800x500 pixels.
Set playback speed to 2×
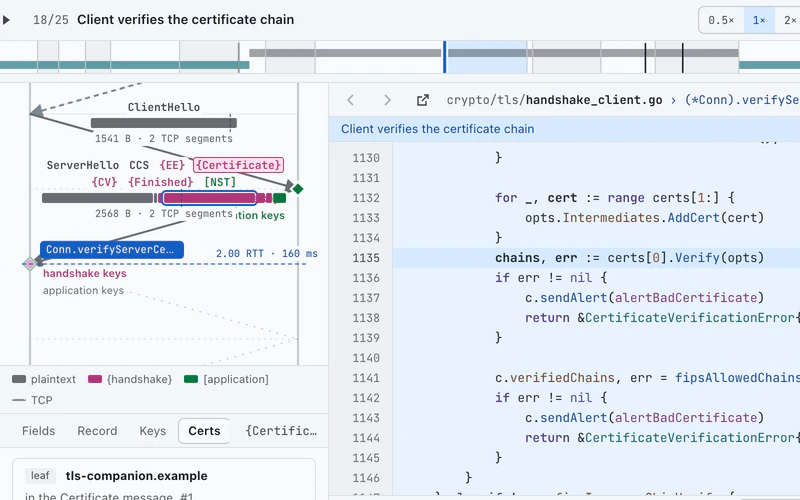[789, 20]
